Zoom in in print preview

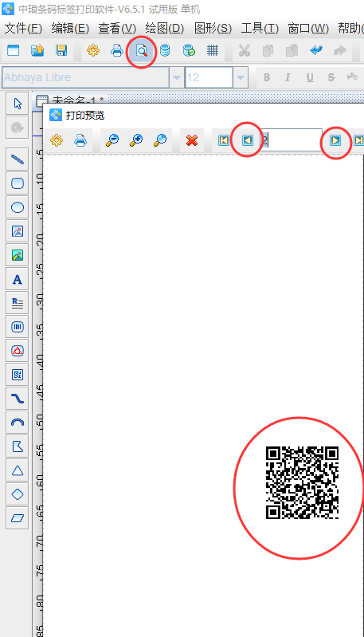136,140
